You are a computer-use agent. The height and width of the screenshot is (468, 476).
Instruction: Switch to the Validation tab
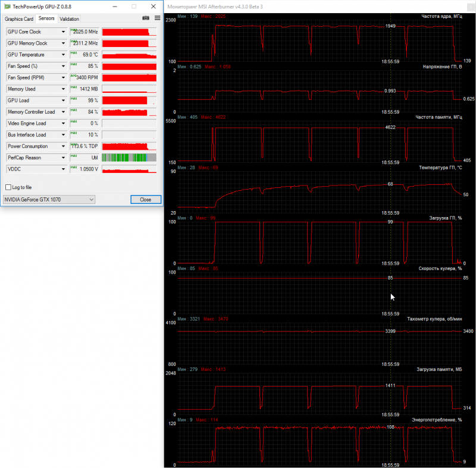coord(69,19)
